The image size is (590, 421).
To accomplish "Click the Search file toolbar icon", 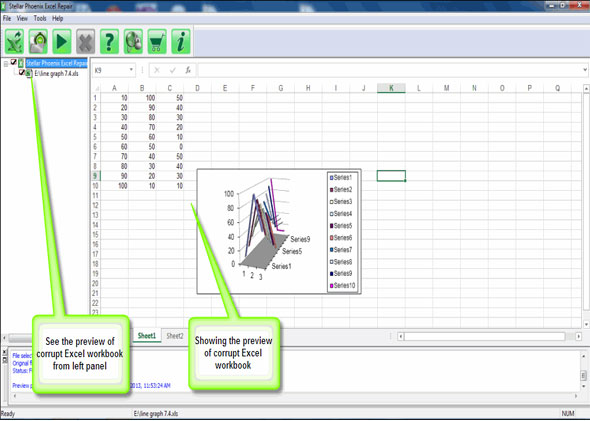I will (38, 41).
